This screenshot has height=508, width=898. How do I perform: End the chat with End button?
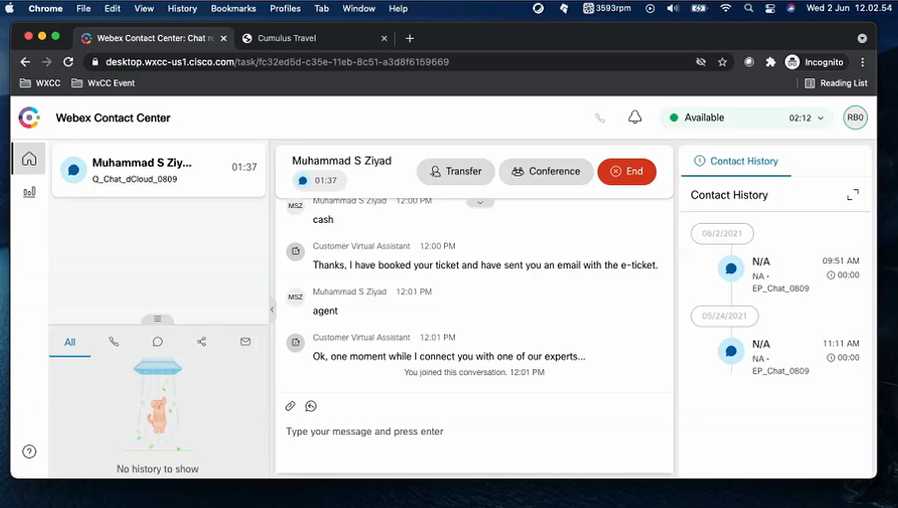tap(626, 171)
